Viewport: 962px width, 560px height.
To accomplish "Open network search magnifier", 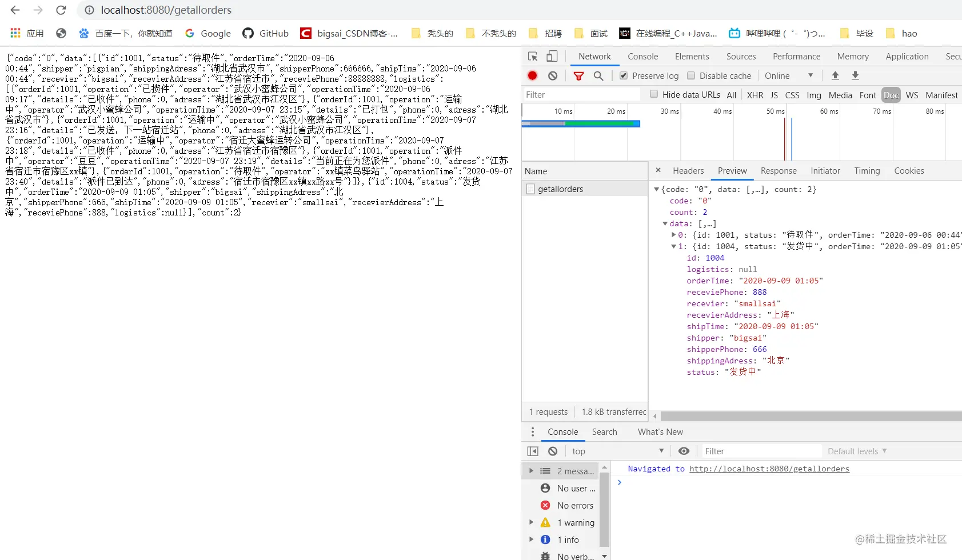I will [x=598, y=75].
